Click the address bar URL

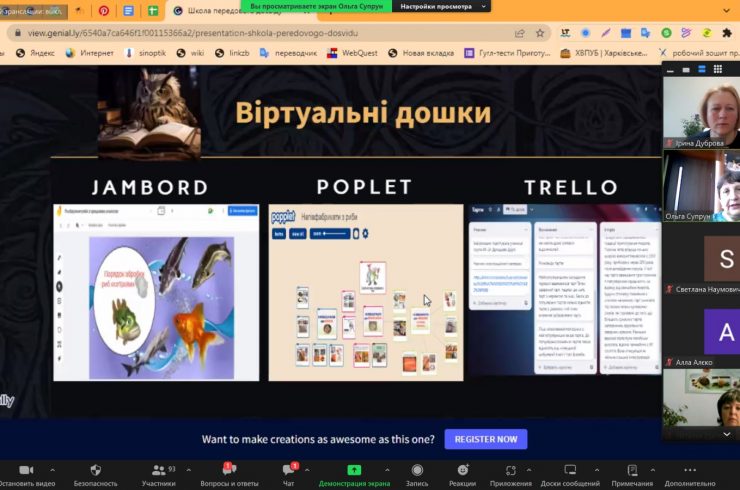tap(193, 33)
